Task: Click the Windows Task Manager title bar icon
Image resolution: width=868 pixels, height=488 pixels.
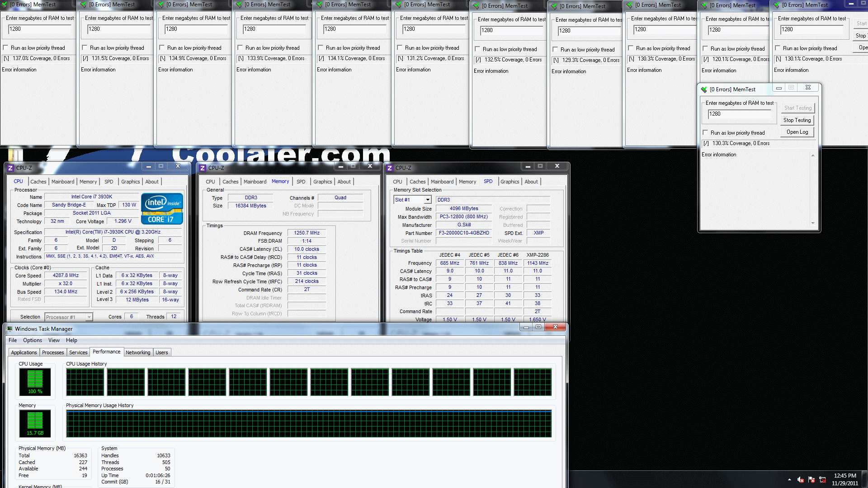Action: (9, 328)
